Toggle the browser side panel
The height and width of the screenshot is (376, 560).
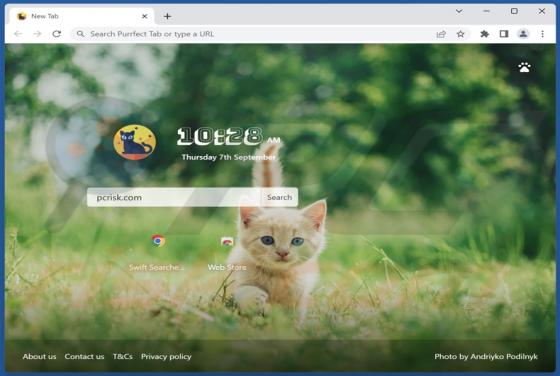coord(504,34)
